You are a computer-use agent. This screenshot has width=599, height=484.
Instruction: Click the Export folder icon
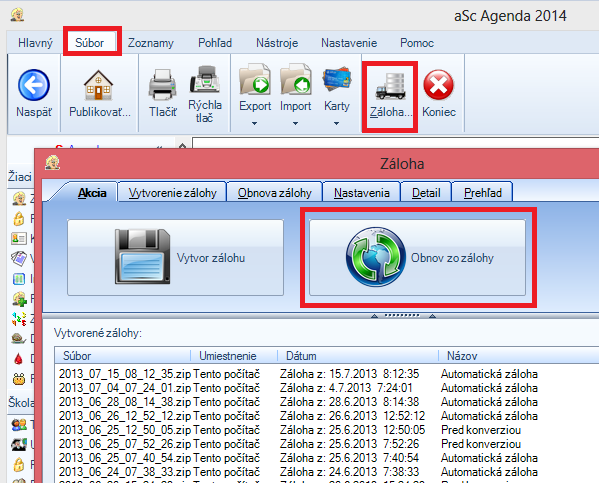click(255, 79)
